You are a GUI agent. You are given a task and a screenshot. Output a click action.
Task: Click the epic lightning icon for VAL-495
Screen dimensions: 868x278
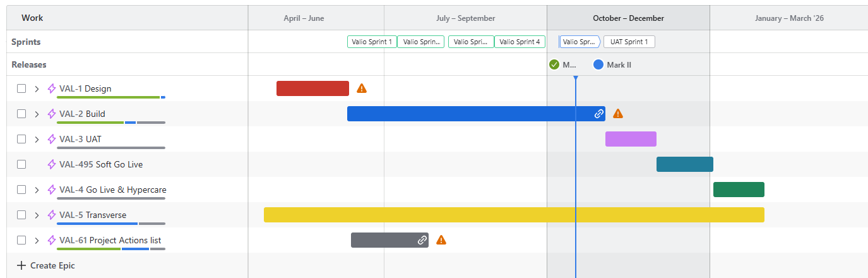point(52,164)
